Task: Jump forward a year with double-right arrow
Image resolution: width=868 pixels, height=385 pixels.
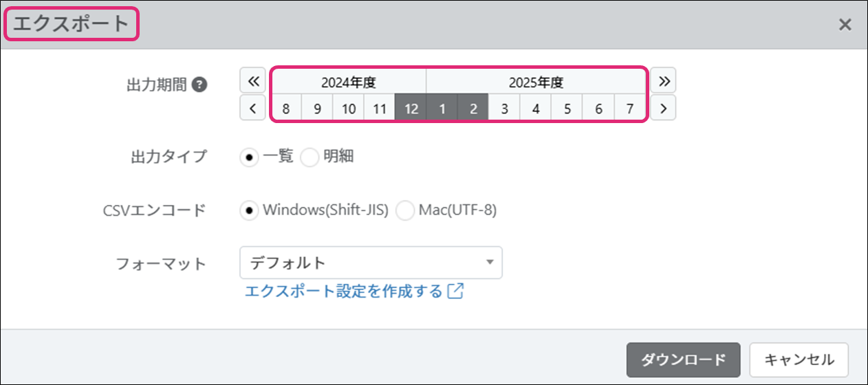Action: (664, 82)
